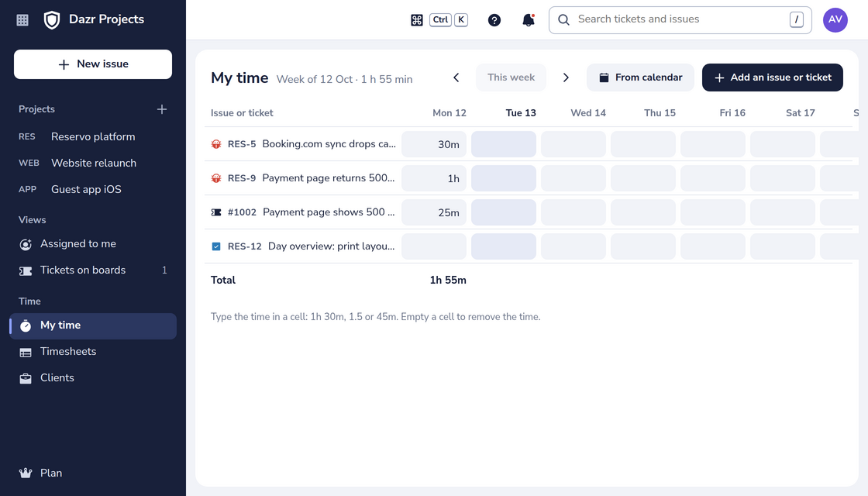868x496 pixels.
Task: Click the Tue 13 column header
Action: (520, 113)
